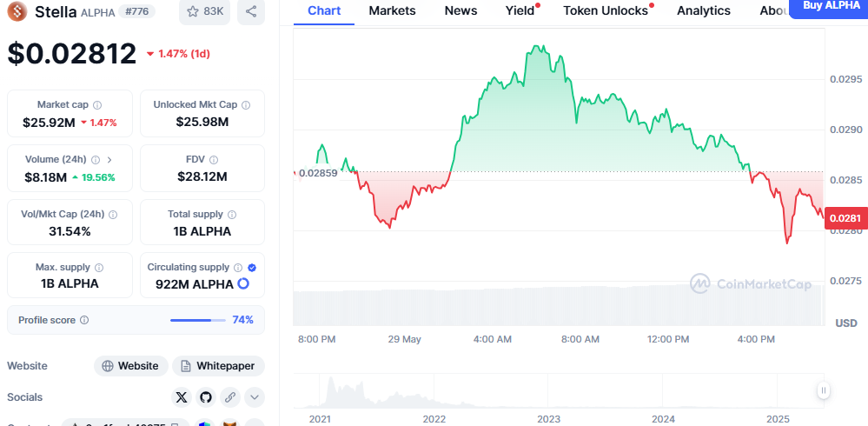The height and width of the screenshot is (426, 868).
Task: Click the Buy ALPHA button
Action: coord(831,7)
